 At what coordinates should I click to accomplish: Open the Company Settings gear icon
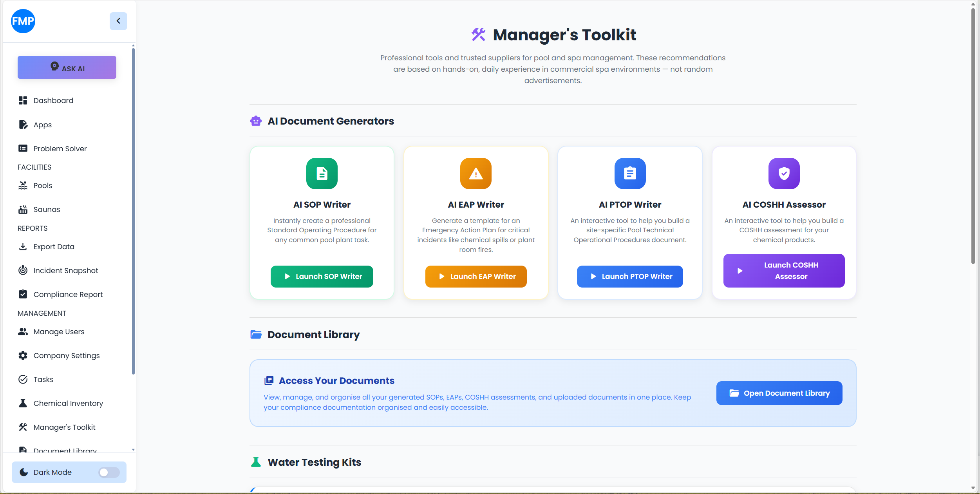[23, 355]
